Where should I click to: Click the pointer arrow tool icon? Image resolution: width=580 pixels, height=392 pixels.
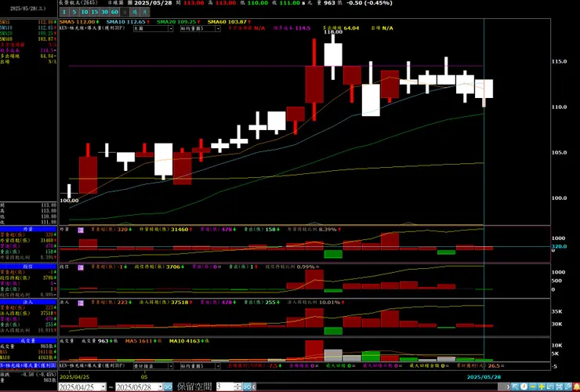point(515,387)
